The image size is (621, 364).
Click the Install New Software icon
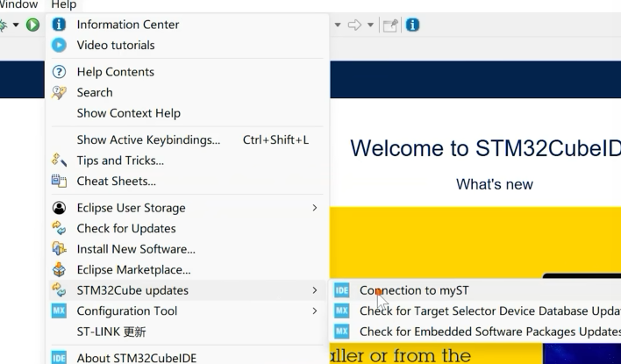[59, 249]
